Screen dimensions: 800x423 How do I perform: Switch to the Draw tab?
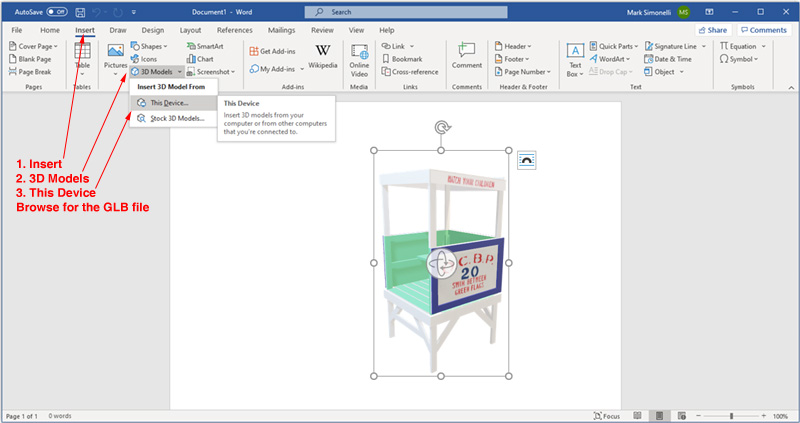tap(118, 30)
